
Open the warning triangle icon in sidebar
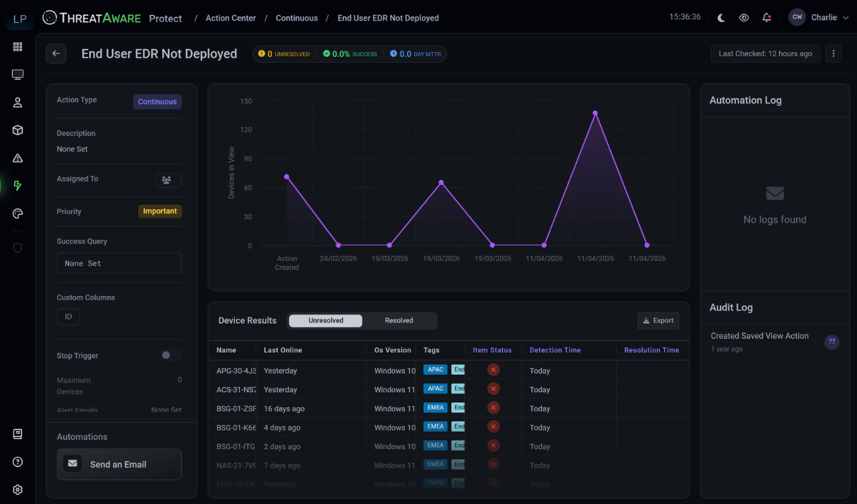pyautogui.click(x=18, y=158)
